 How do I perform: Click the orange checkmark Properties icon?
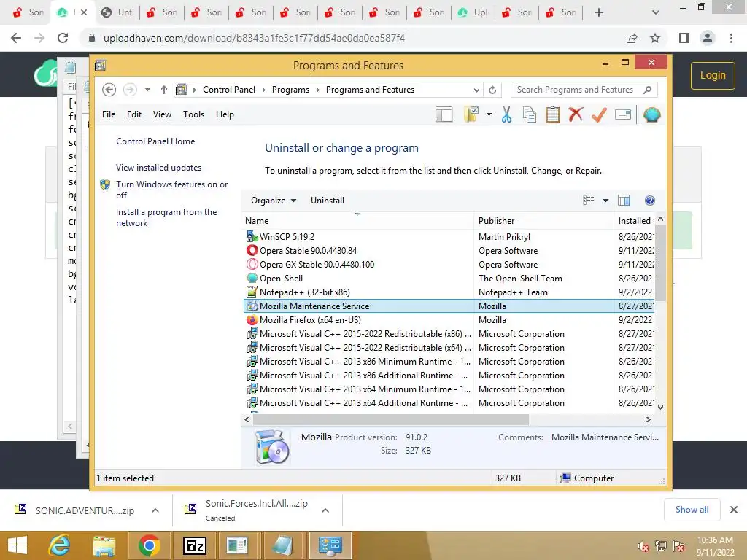point(600,114)
